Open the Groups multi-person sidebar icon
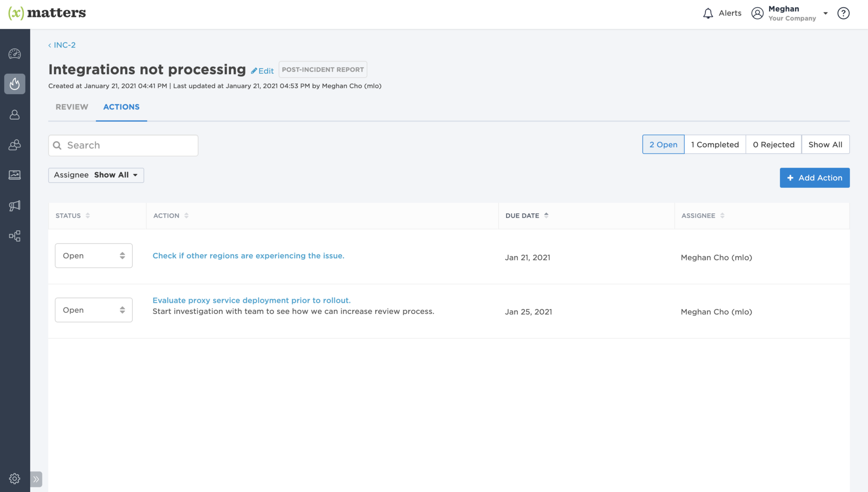 tap(14, 145)
